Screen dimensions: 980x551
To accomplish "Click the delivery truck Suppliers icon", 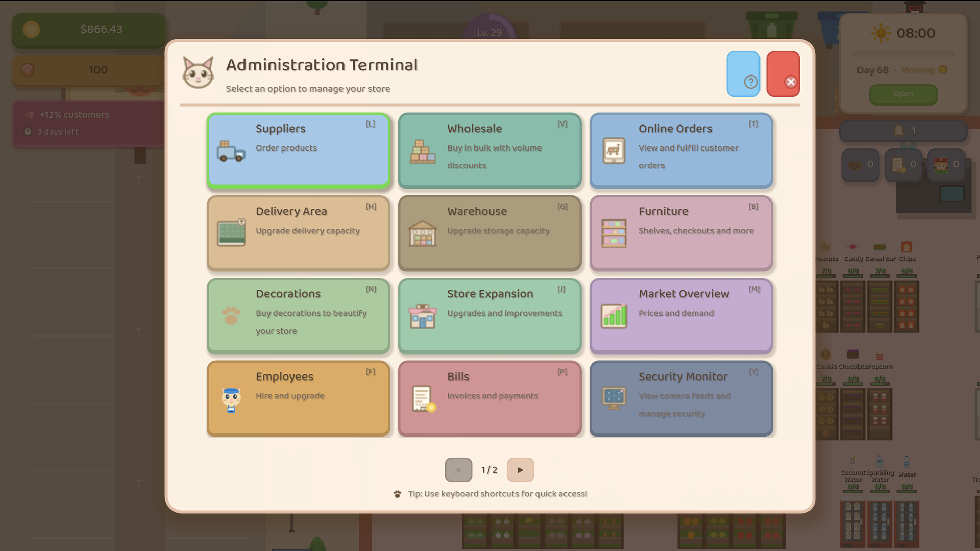I will [x=231, y=151].
